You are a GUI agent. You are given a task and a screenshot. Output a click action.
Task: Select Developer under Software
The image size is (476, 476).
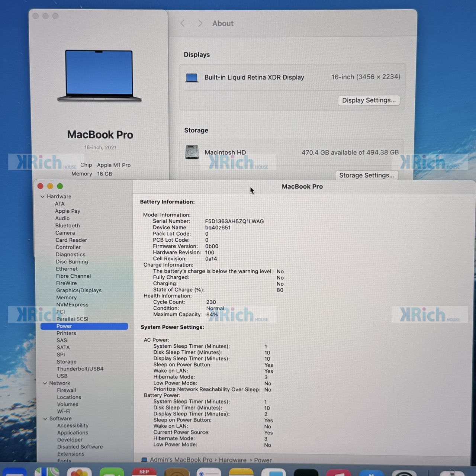pyautogui.click(x=70, y=440)
